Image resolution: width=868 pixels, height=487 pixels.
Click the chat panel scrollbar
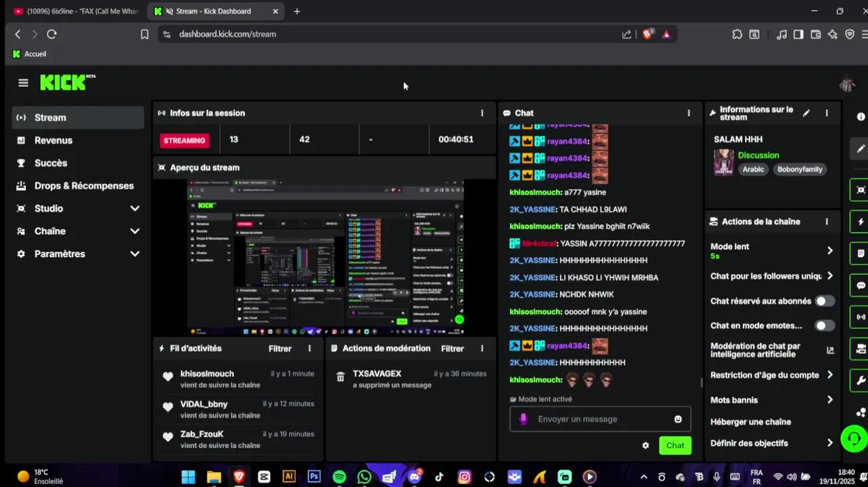[x=701, y=382]
